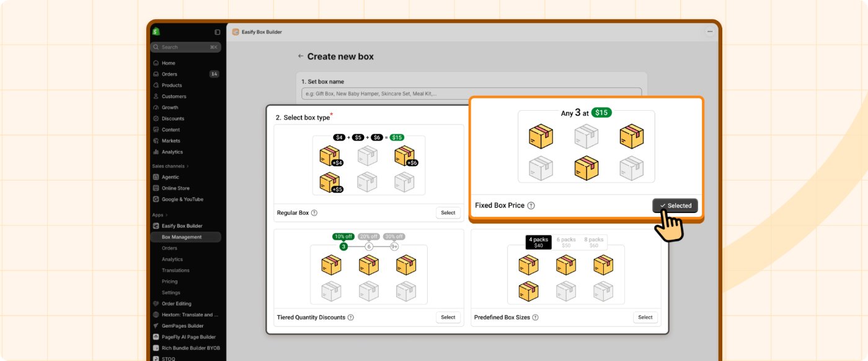Screen dimensions: 868x361
Task: Click the Products tag icon
Action: (156, 85)
